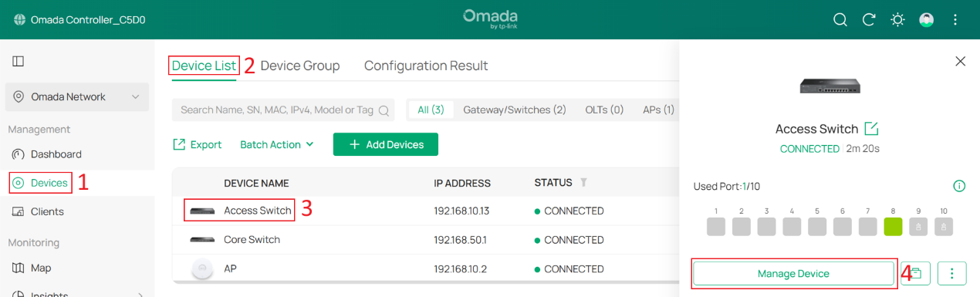Image resolution: width=980 pixels, height=297 pixels.
Task: Select port 1 on the switch
Action: click(716, 227)
